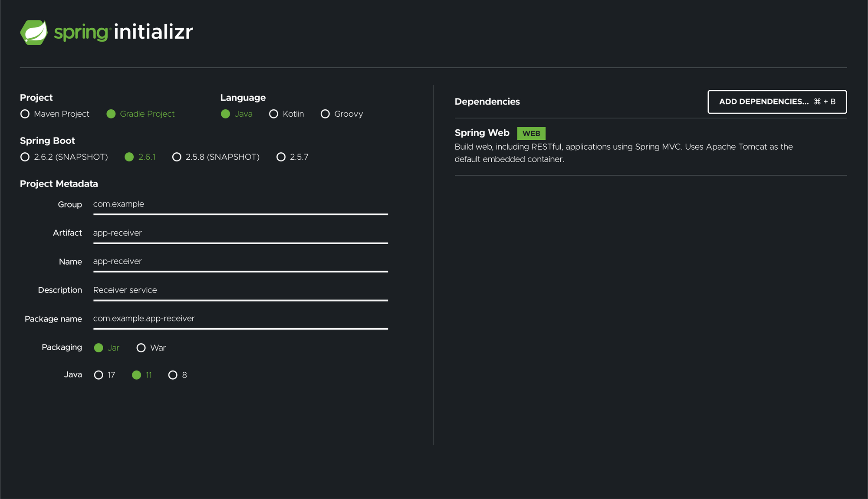This screenshot has width=868, height=499.
Task: Select Spring Boot 2.6.2 (SNAPSHOT)
Action: [x=25, y=157]
